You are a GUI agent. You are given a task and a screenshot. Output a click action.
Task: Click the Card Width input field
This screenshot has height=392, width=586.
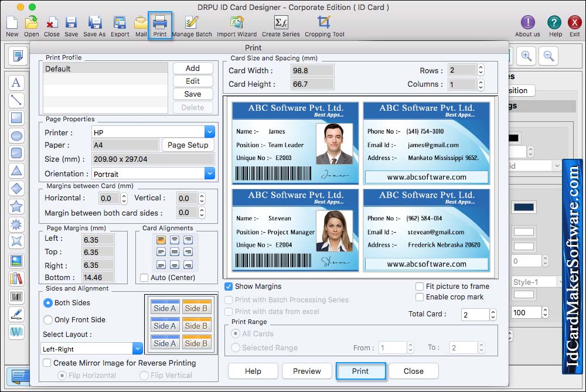tap(312, 71)
